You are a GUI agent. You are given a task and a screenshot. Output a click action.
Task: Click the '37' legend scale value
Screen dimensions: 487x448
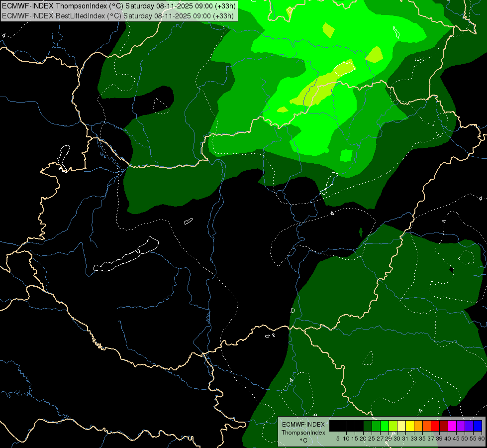coord(431,439)
